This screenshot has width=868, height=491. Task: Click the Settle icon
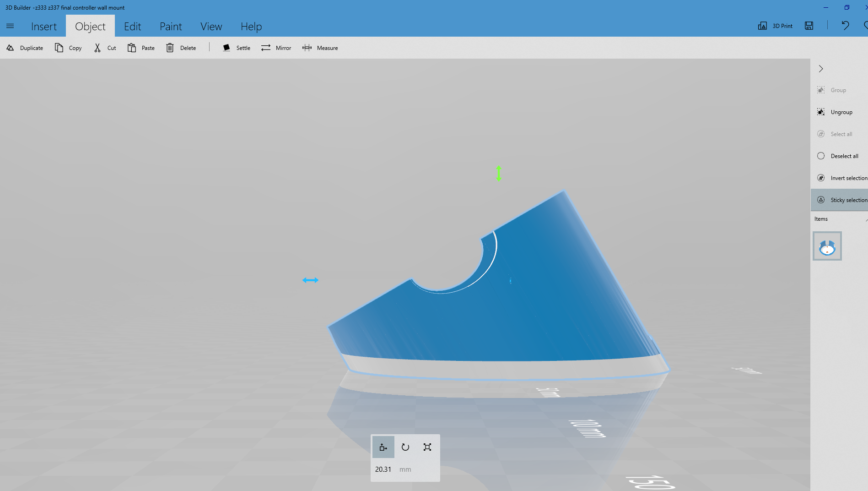[x=226, y=48]
